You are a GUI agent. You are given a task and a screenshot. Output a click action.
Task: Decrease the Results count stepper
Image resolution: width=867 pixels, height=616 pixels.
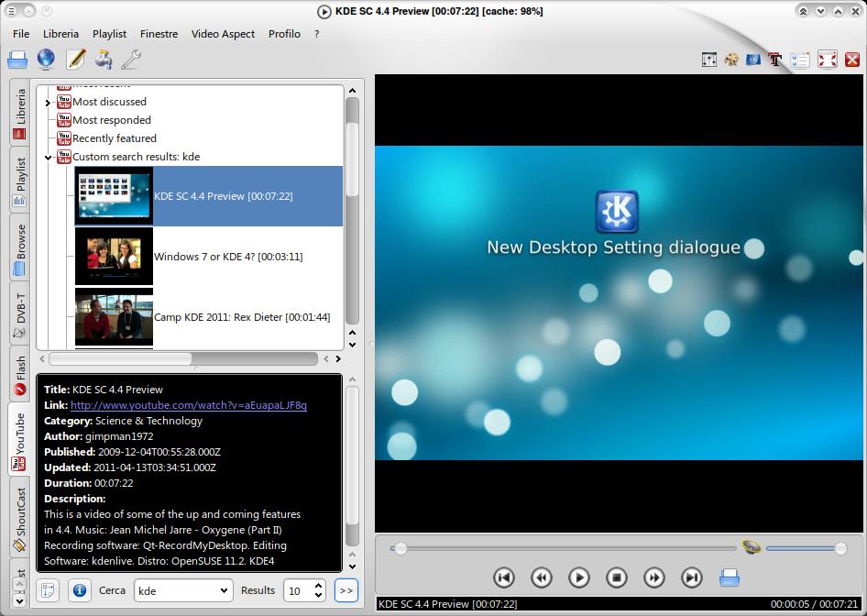click(x=319, y=596)
